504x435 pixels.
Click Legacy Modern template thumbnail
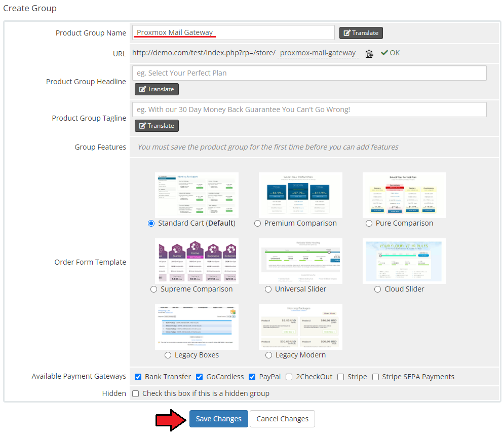click(x=300, y=327)
